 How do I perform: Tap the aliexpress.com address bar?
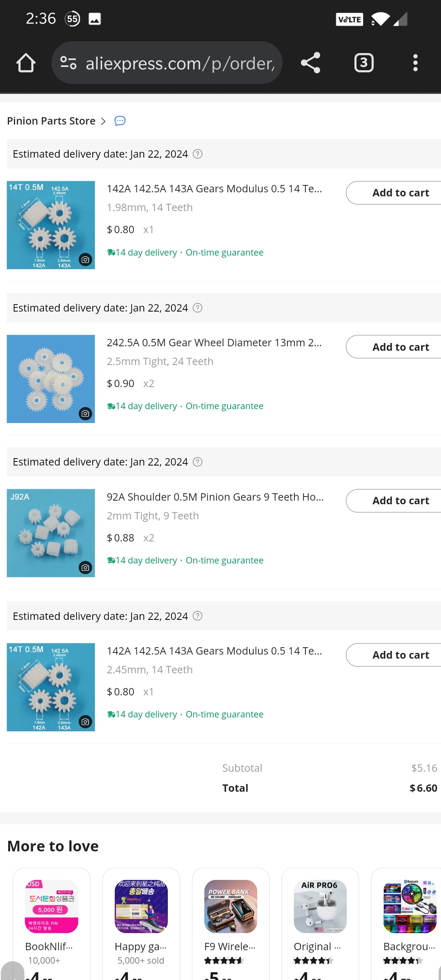coord(180,63)
